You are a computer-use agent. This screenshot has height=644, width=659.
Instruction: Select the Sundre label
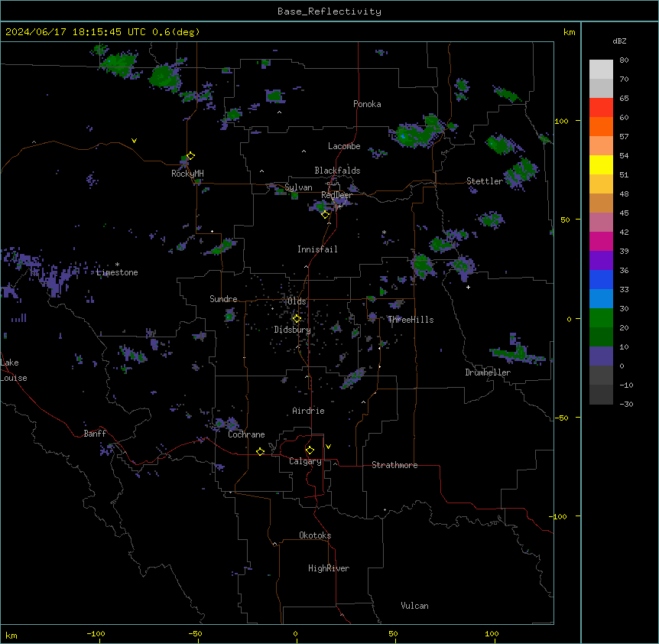[223, 299]
